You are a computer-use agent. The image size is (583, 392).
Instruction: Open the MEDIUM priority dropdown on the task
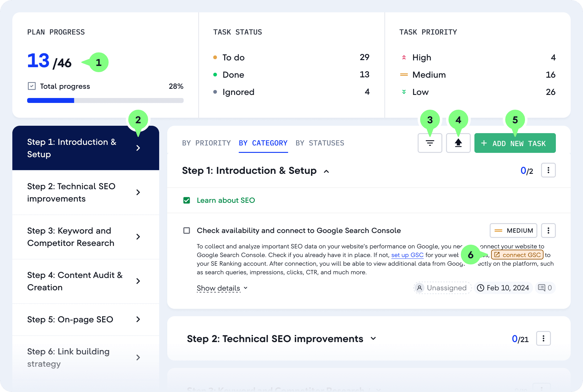point(513,231)
